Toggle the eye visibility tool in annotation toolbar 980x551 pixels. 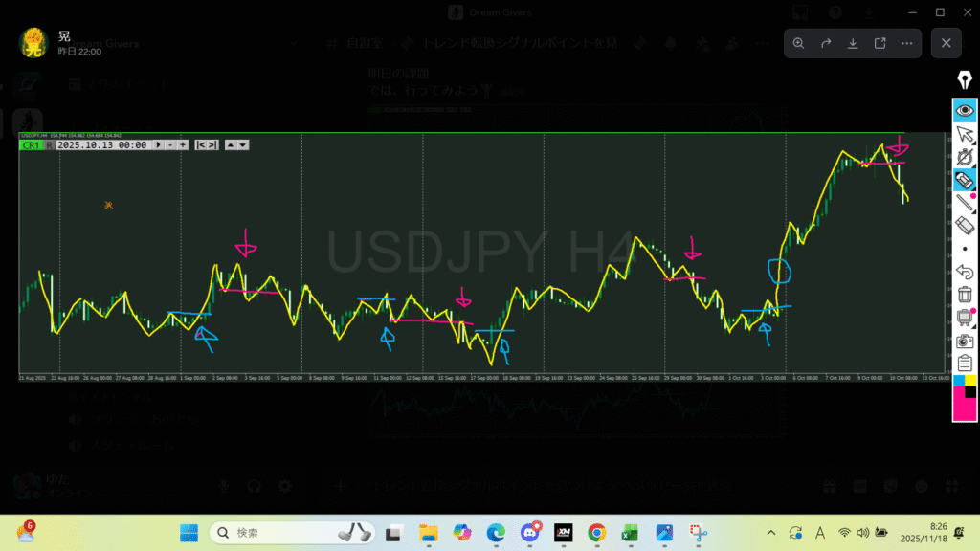(965, 110)
